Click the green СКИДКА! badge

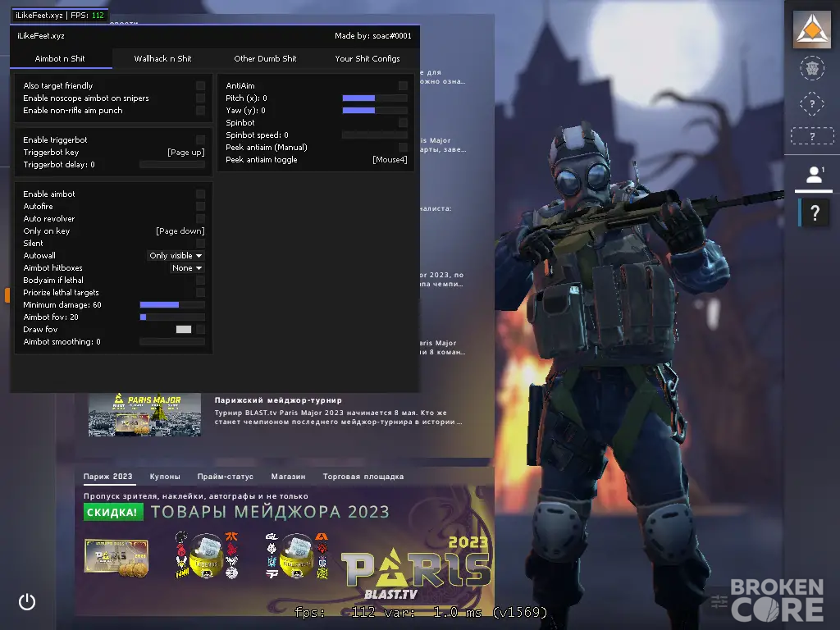(113, 512)
